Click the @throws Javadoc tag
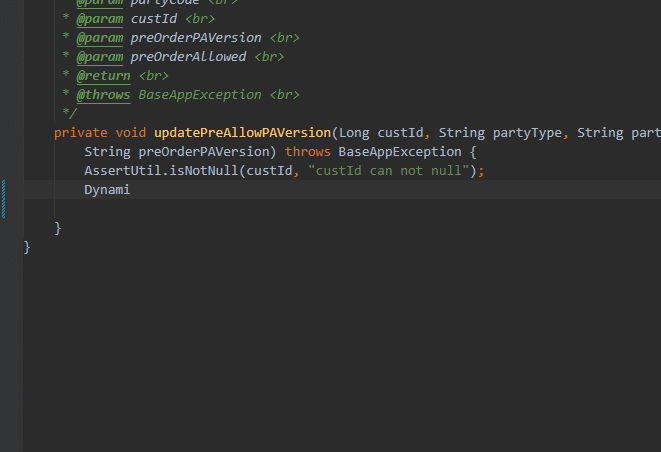 pos(103,95)
